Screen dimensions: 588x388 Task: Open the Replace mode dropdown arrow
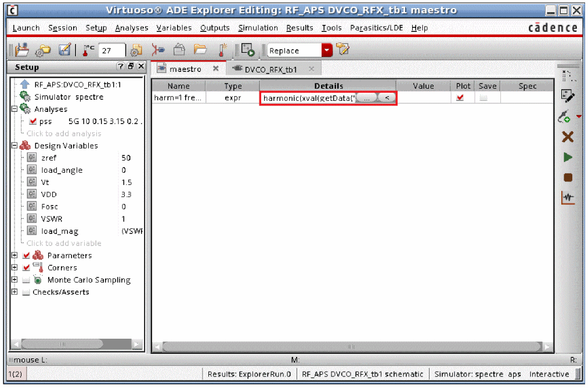pos(327,50)
